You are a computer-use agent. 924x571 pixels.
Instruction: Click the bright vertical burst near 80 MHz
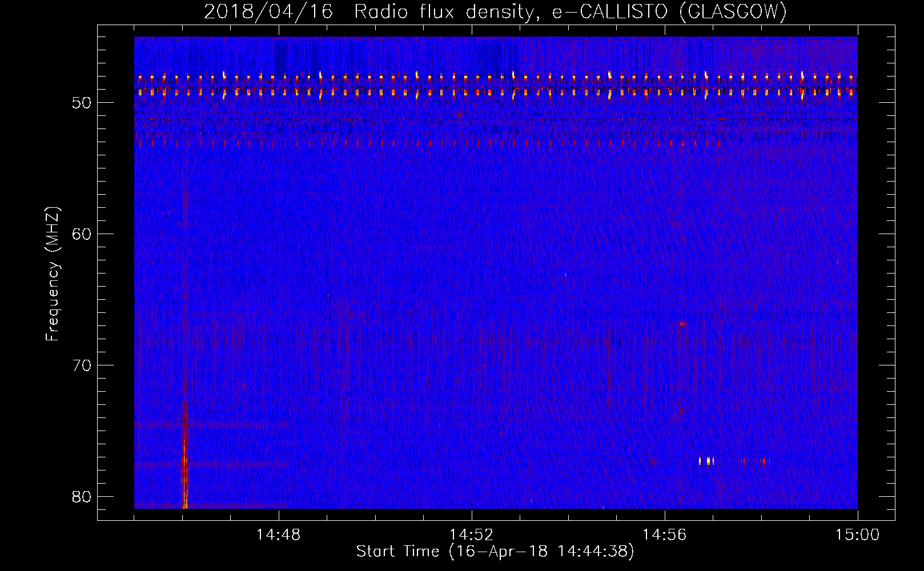tap(184, 480)
